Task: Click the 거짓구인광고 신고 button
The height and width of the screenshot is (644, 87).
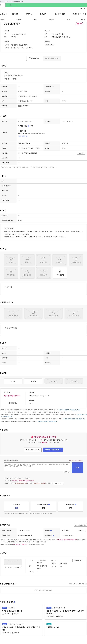Action: [x=80, y=525]
